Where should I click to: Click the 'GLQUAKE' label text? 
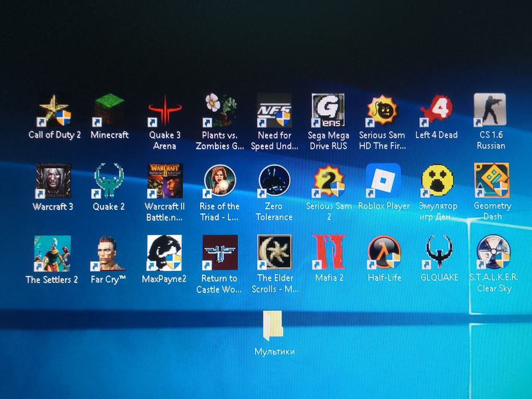click(440, 277)
